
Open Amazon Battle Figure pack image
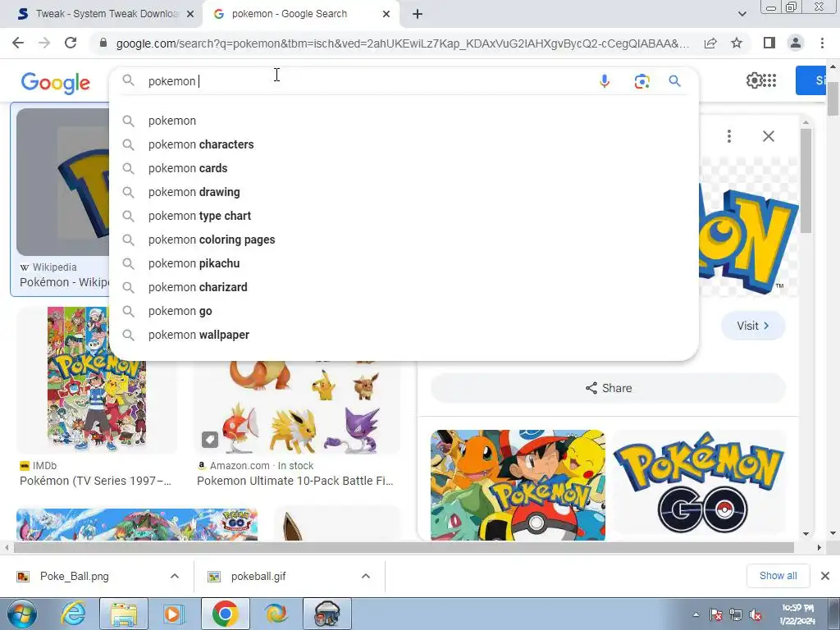(297, 406)
